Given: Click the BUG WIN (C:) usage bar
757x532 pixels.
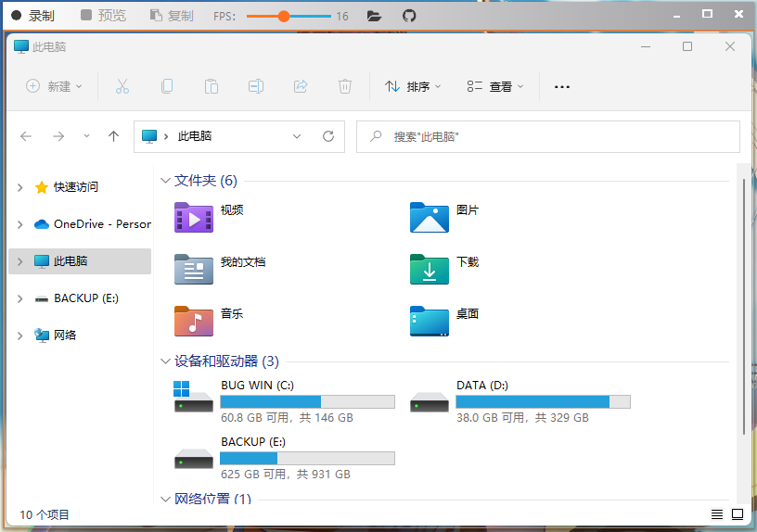Looking at the screenshot, I should point(308,401).
